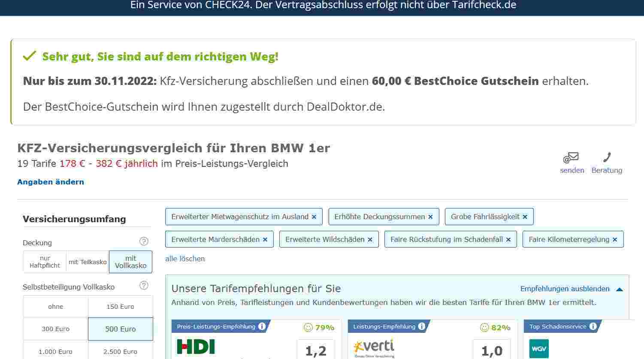The height and width of the screenshot is (359, 644).
Task: Click the Beratung label
Action: (x=607, y=170)
